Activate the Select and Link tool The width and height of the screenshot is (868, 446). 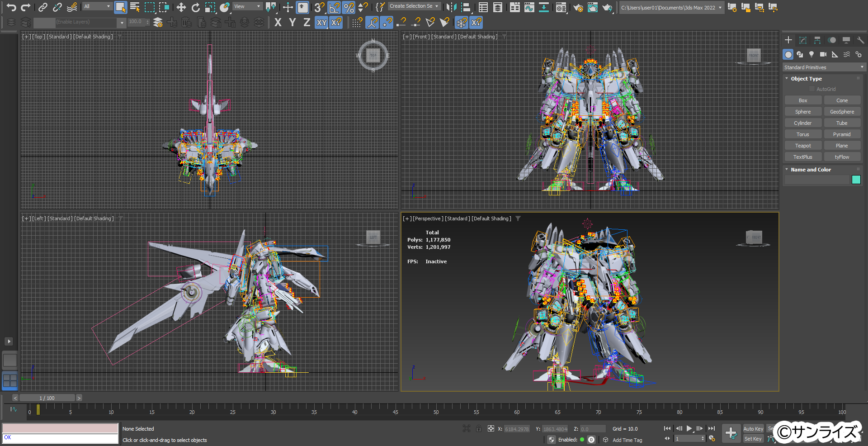[x=43, y=7]
